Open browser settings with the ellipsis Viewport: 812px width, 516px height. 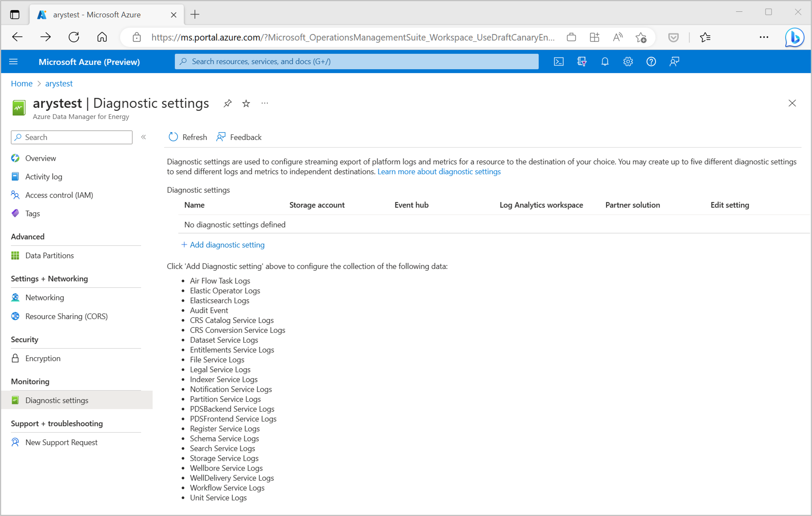point(764,37)
